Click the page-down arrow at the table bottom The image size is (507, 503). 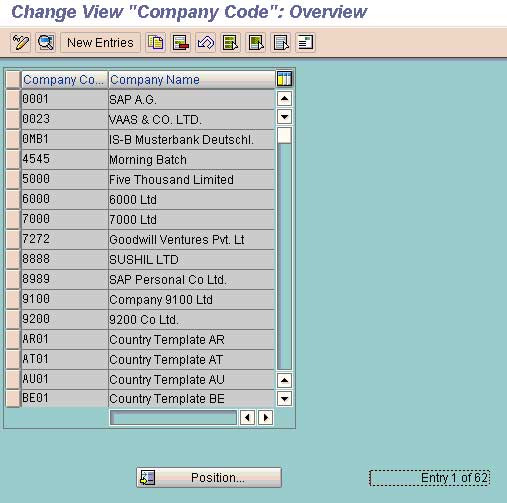click(284, 398)
